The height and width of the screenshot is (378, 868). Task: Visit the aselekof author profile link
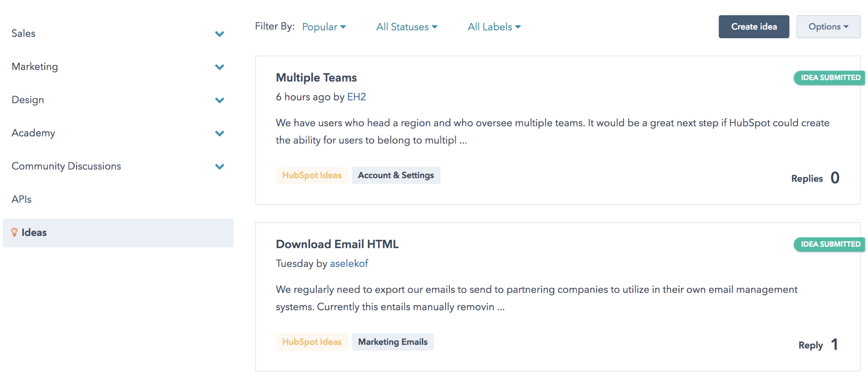click(x=349, y=264)
